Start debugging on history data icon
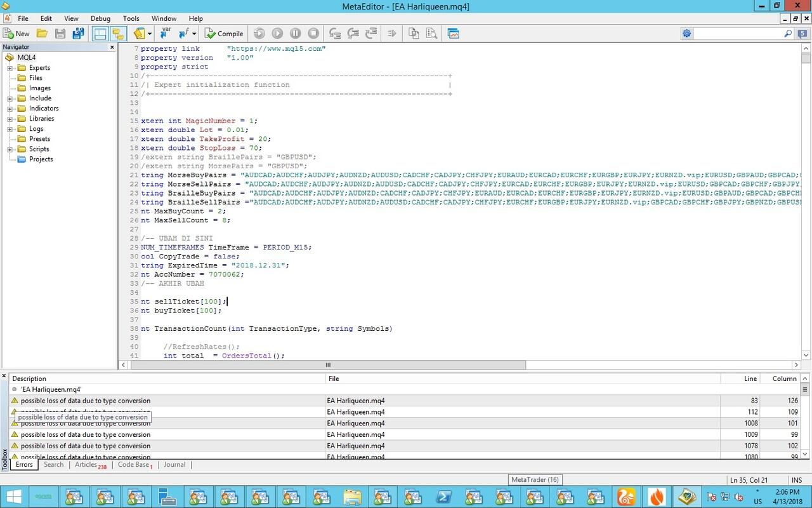The image size is (812, 508). [x=259, y=34]
